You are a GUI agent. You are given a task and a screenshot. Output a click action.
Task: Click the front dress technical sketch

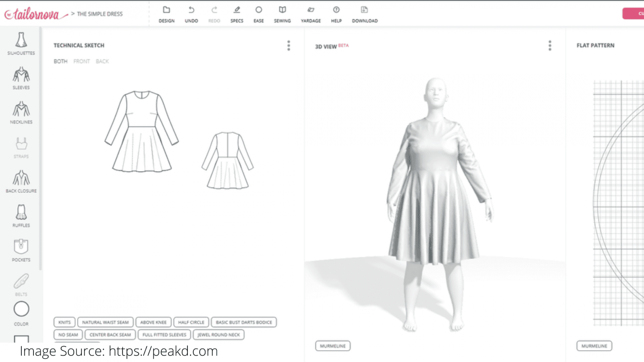tap(142, 131)
